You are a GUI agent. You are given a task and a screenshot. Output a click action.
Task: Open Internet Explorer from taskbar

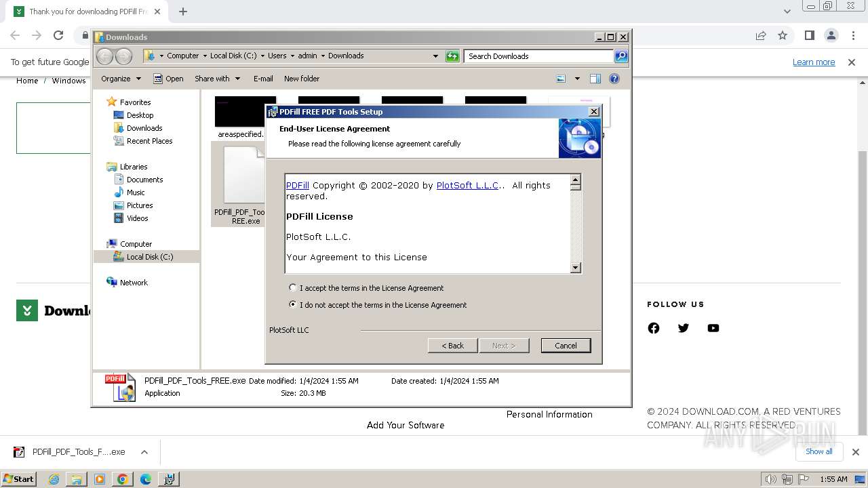point(54,479)
